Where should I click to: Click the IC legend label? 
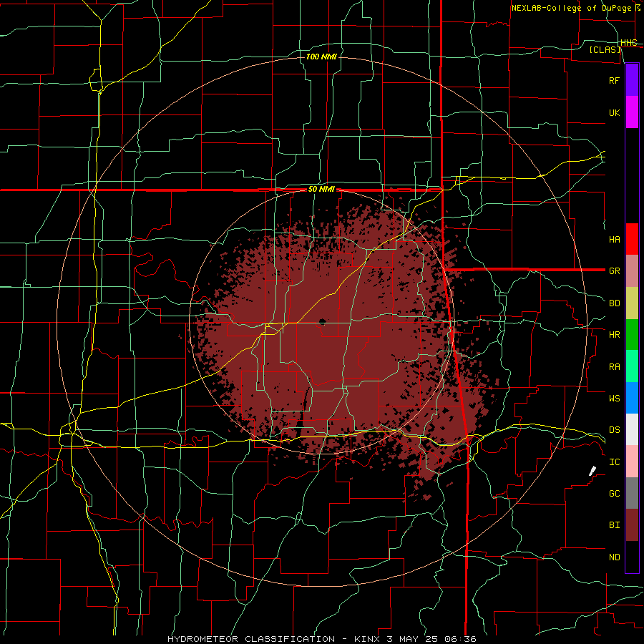[x=614, y=462]
